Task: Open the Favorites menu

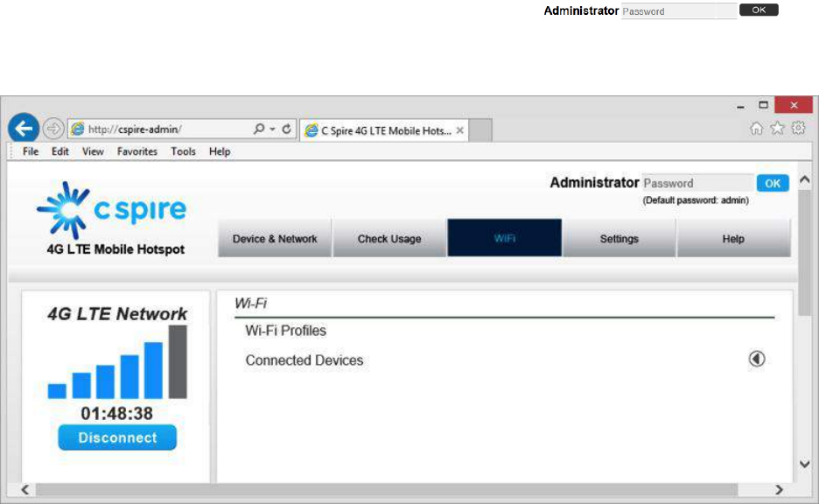Action: (x=136, y=151)
